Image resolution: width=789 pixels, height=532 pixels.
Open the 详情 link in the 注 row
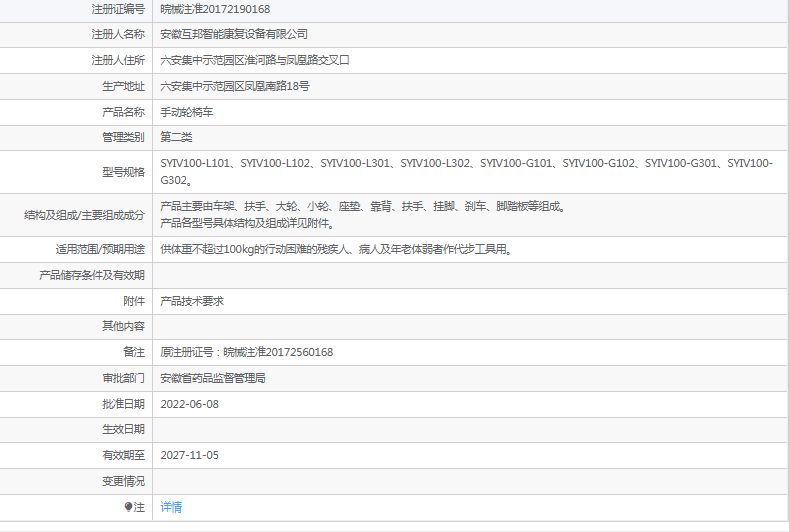pos(171,507)
